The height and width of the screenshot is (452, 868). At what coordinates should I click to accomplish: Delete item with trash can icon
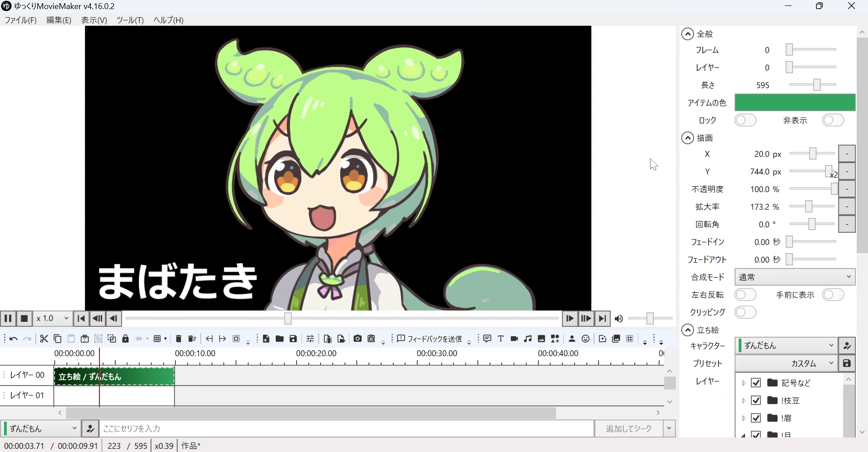[178, 339]
